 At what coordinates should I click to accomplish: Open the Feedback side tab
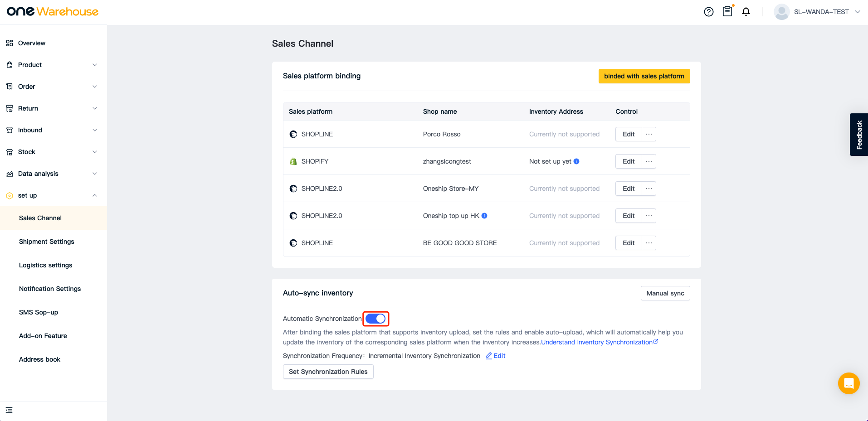859,135
